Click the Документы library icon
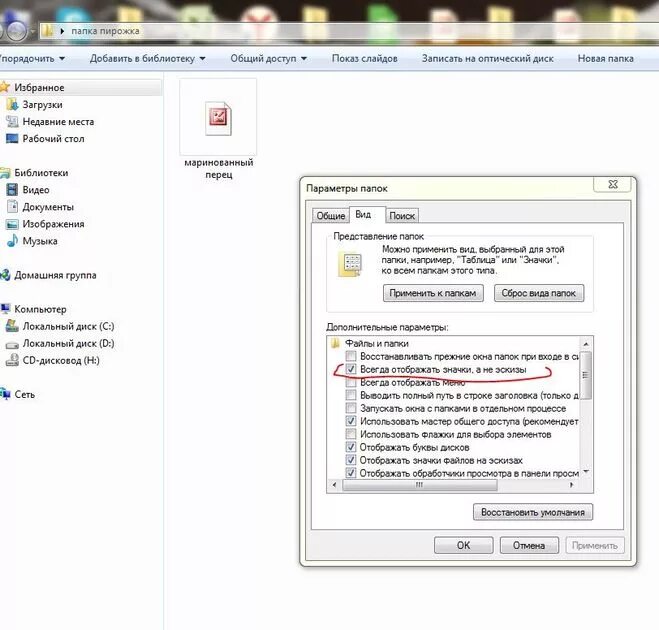This screenshot has width=659, height=630. click(x=13, y=207)
